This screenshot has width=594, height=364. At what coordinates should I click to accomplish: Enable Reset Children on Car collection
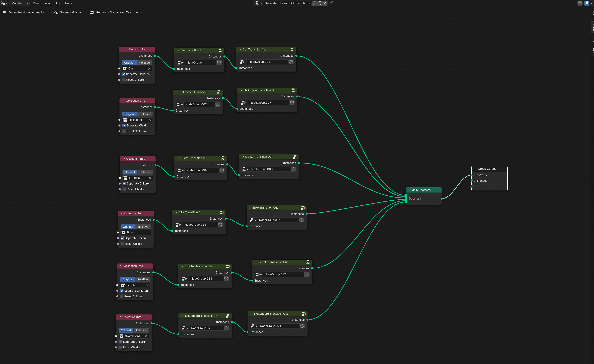pos(124,80)
